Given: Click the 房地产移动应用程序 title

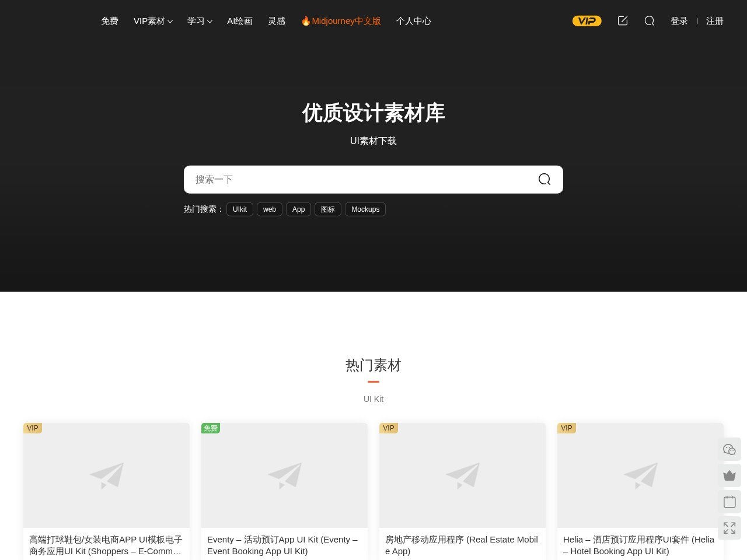Looking at the screenshot, I should [x=462, y=545].
